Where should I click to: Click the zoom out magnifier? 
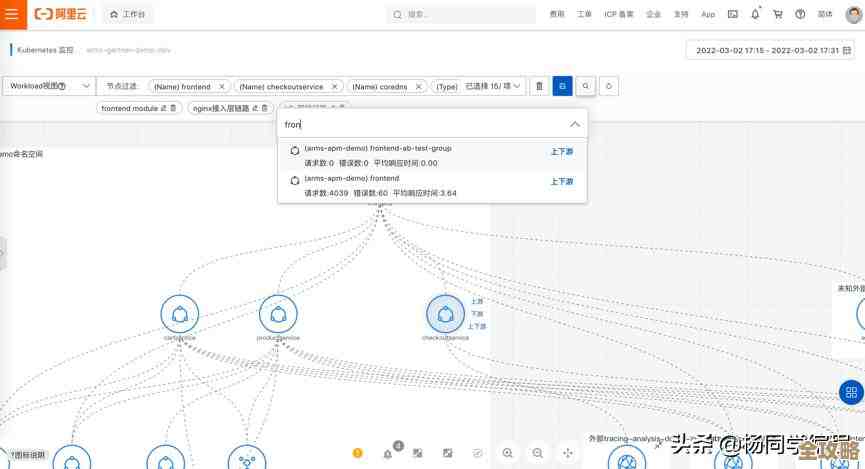537,453
